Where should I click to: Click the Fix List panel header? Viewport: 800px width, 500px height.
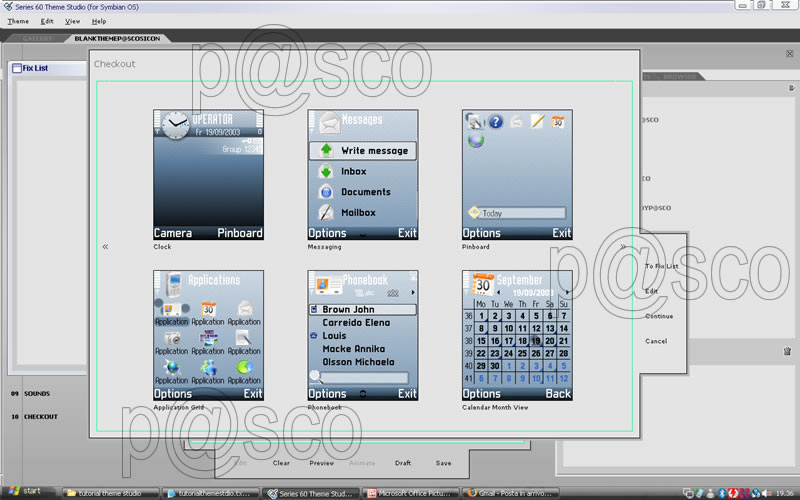(47, 68)
